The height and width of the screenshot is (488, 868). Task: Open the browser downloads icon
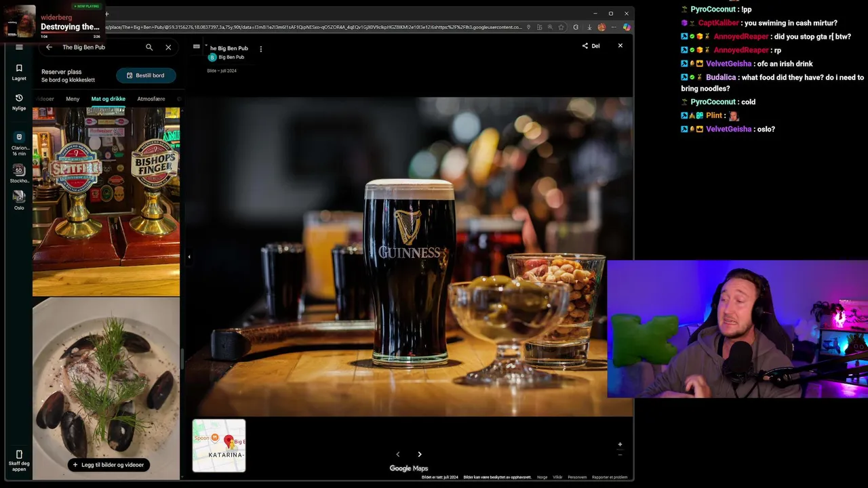(589, 27)
